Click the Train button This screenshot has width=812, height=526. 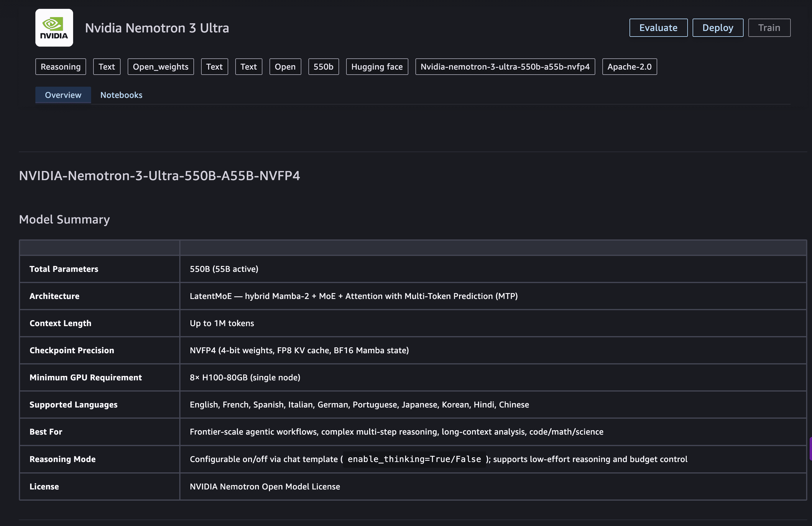click(769, 28)
